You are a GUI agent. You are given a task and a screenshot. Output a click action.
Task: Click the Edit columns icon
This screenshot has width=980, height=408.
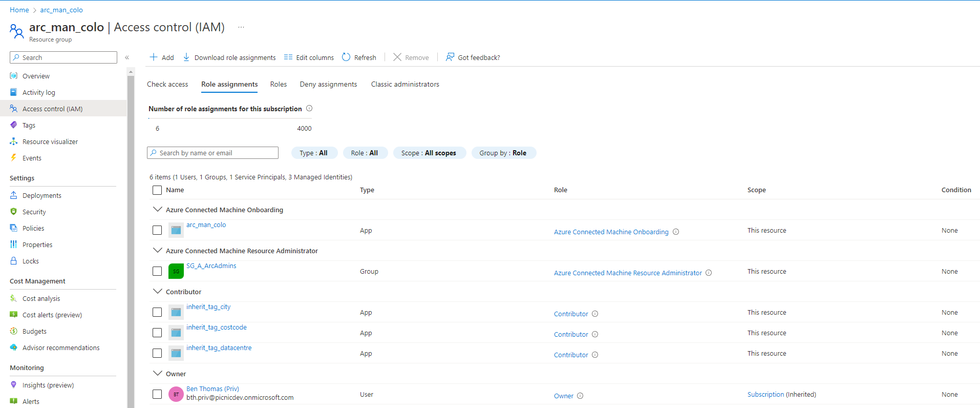(288, 57)
